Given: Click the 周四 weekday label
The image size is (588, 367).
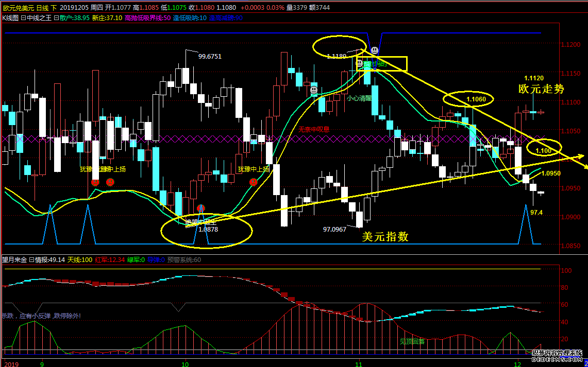Looking at the screenshot, I should click(96, 7).
